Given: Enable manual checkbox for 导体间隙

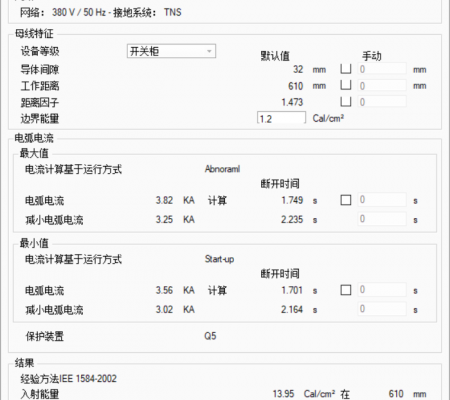Looking at the screenshot, I should (x=346, y=69).
